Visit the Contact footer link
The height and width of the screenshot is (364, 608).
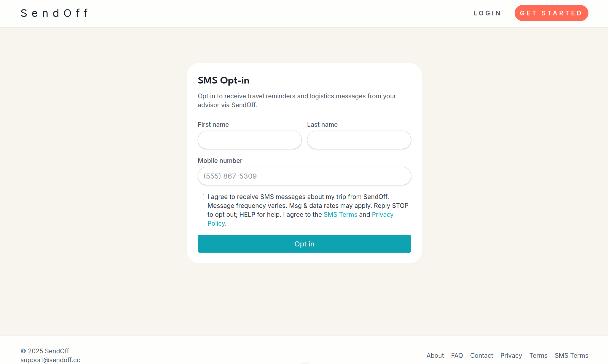(481, 355)
